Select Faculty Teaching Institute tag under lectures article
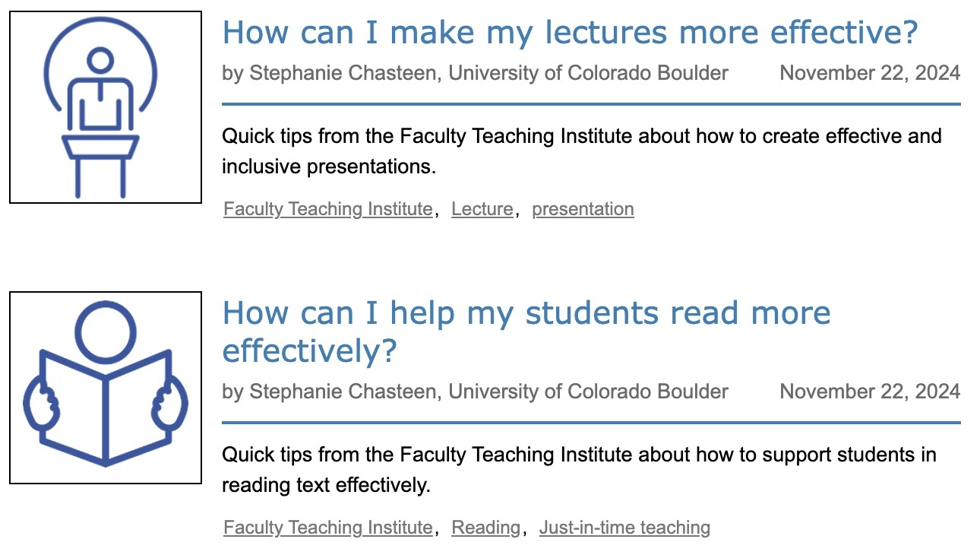 pyautogui.click(x=327, y=209)
